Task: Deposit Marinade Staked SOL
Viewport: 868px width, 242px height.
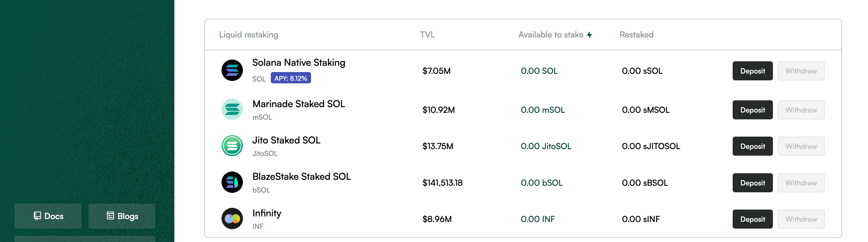Action: (752, 110)
